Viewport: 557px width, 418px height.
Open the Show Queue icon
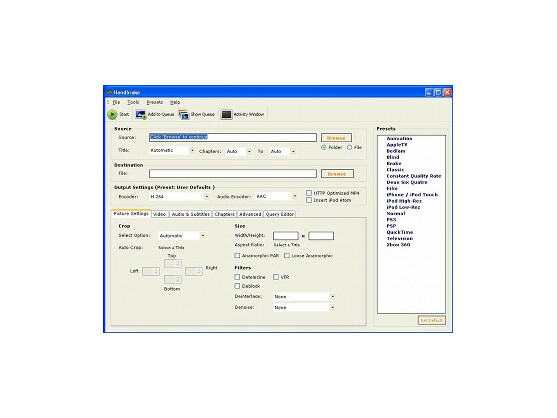click(184, 114)
